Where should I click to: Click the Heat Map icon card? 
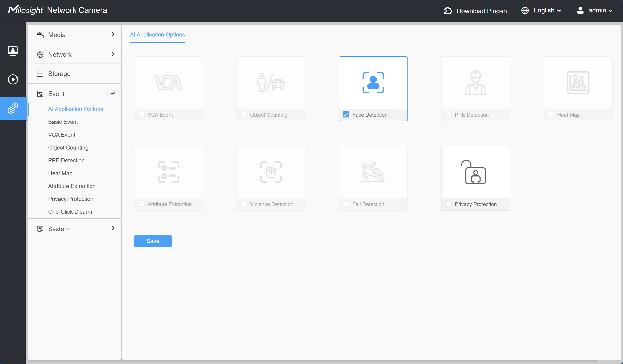[x=578, y=83]
